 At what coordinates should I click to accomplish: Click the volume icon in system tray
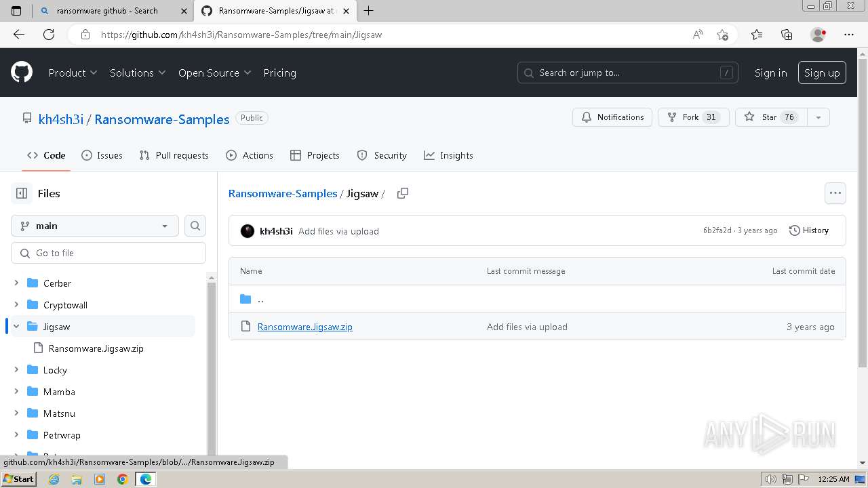[771, 479]
